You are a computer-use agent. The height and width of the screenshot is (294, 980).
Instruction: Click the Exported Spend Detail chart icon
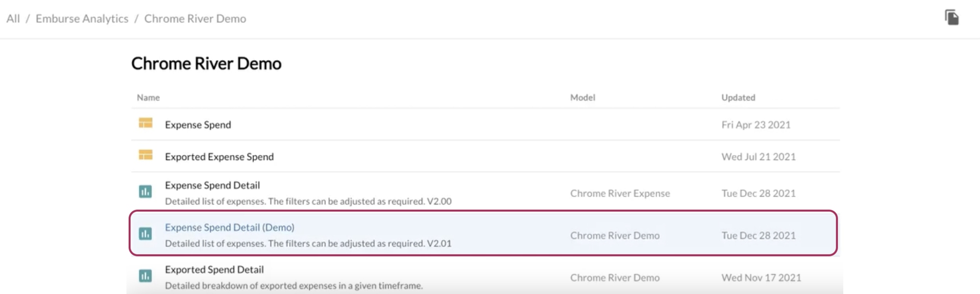point(146,276)
